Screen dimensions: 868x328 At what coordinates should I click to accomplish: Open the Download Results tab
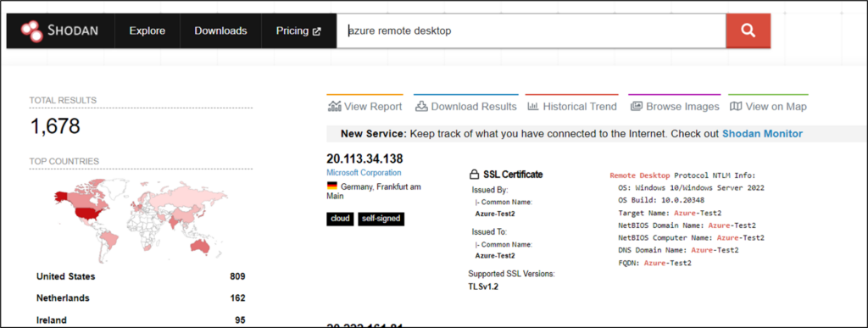point(466,107)
